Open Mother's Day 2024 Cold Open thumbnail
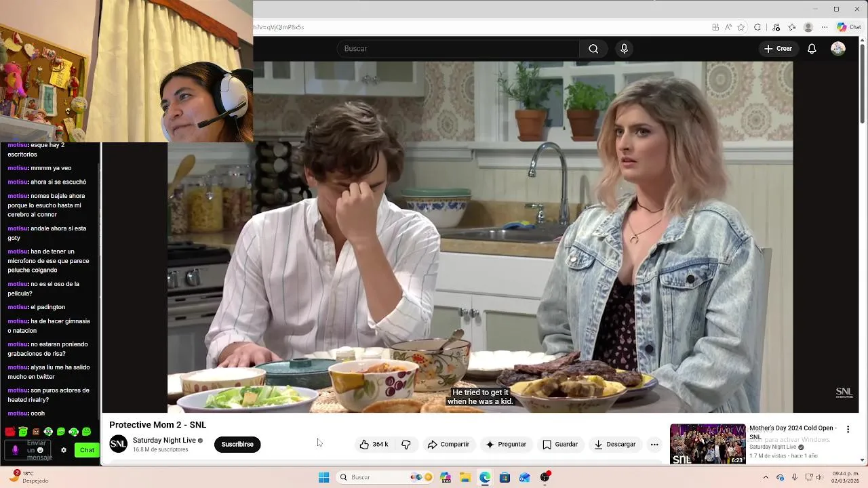Screen dimensions: 868x488 click(708, 444)
